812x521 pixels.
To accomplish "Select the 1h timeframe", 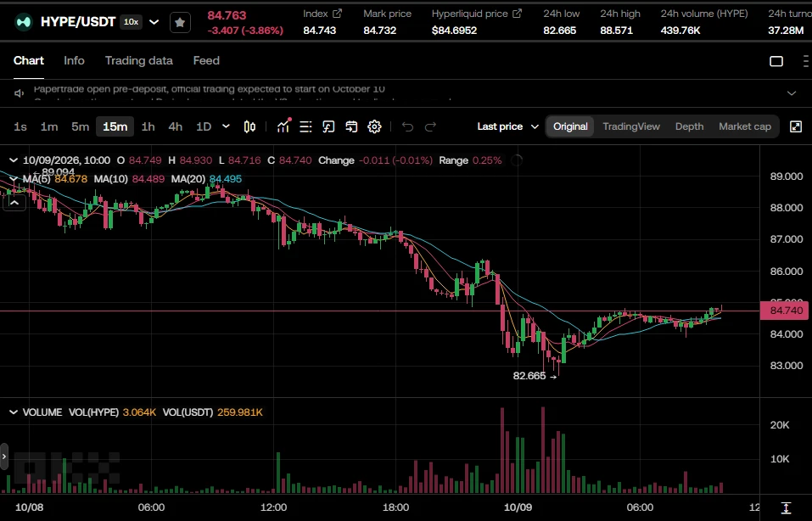I will [148, 127].
